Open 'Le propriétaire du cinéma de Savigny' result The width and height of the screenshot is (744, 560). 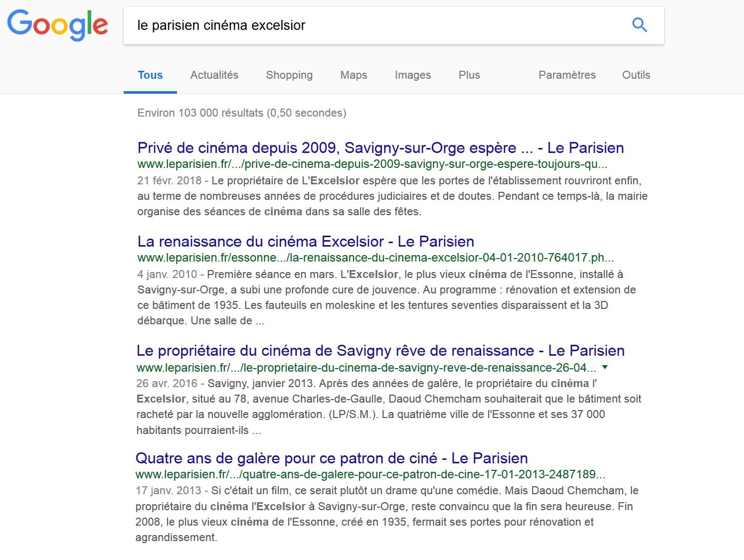[380, 351]
